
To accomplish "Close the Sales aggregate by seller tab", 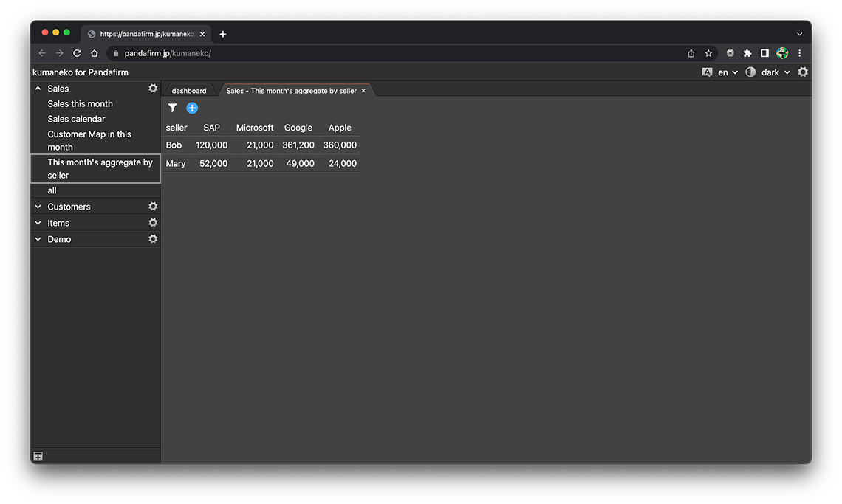I will (363, 91).
